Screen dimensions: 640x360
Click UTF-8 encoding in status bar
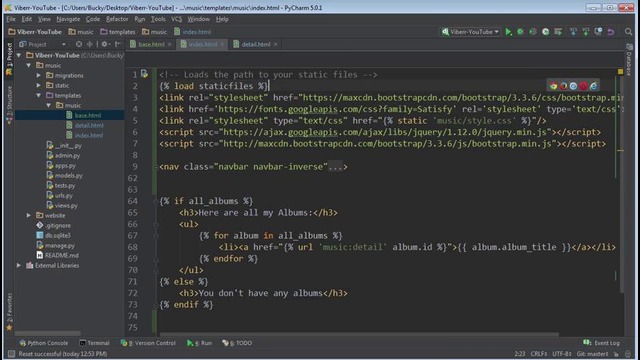tap(563, 354)
